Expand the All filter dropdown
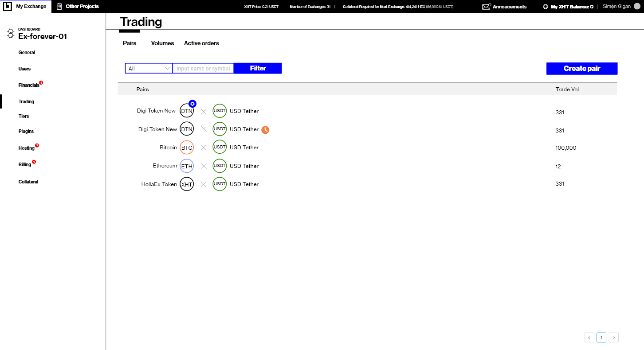This screenshot has width=644, height=350. point(149,68)
